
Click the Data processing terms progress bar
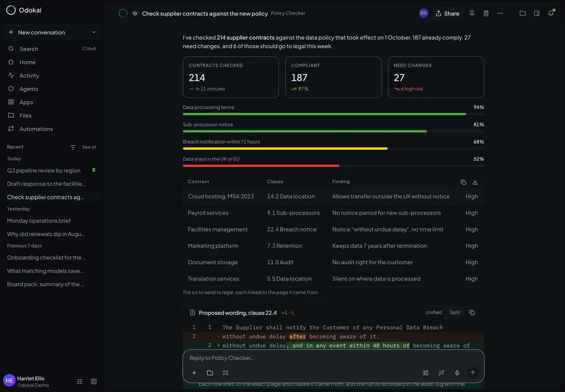click(x=333, y=114)
